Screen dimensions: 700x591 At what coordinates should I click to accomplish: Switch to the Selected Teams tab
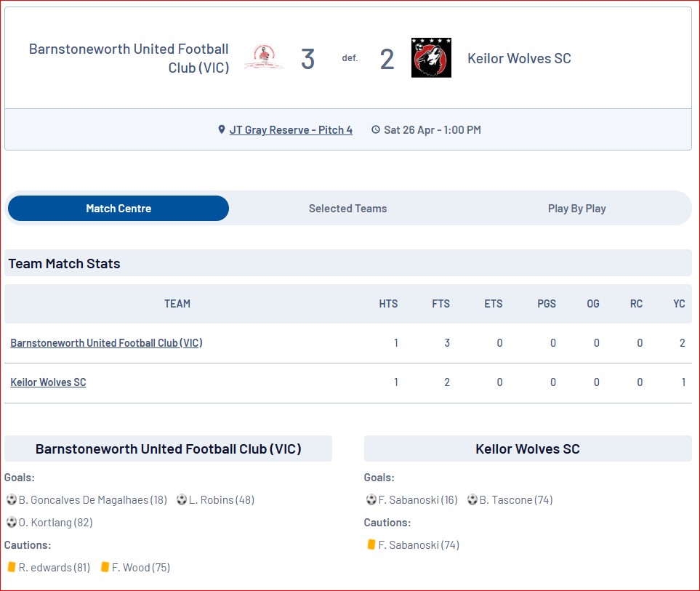pyautogui.click(x=347, y=209)
